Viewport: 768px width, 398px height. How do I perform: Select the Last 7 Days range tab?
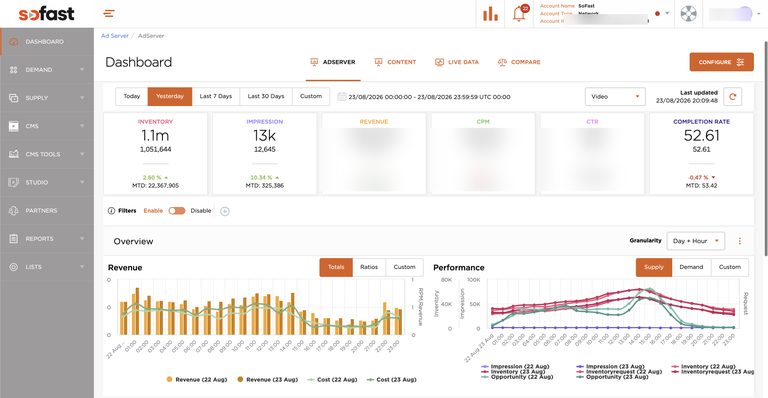[x=216, y=96]
